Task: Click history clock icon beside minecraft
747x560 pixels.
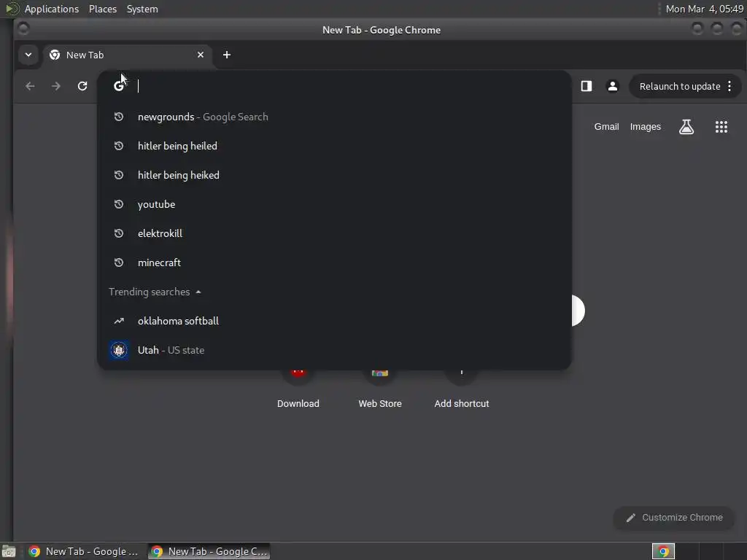Action: 119,262
